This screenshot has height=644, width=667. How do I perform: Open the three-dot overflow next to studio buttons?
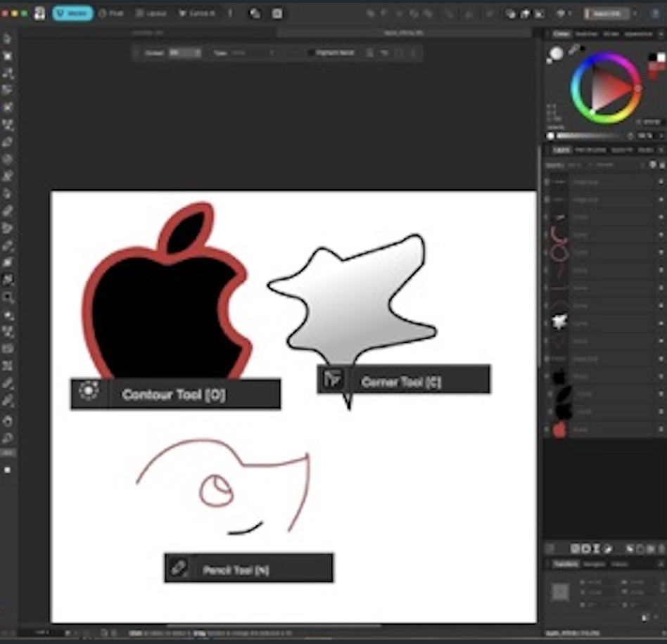[230, 13]
